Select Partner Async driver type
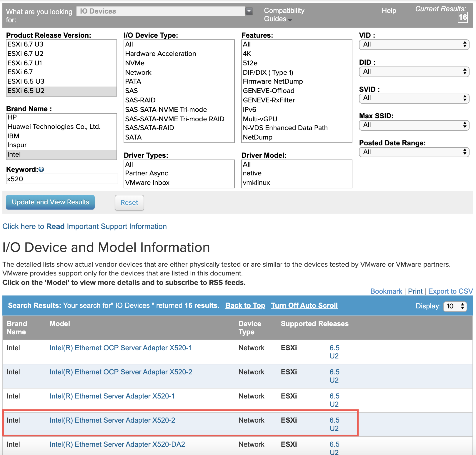This screenshot has height=455, width=476. coord(179,173)
